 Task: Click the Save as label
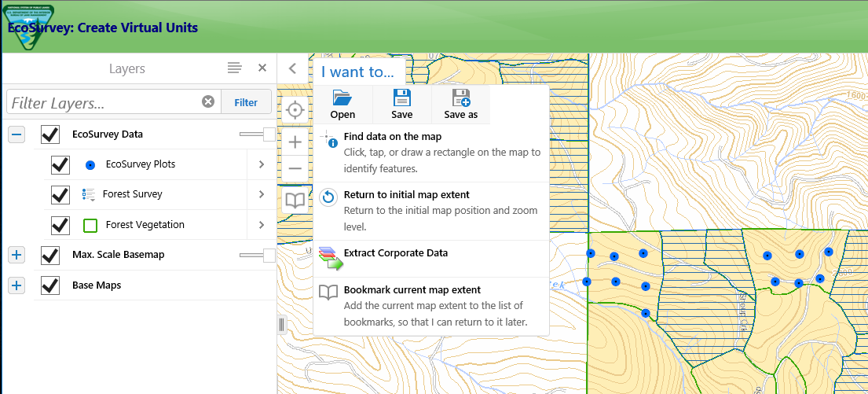460,115
